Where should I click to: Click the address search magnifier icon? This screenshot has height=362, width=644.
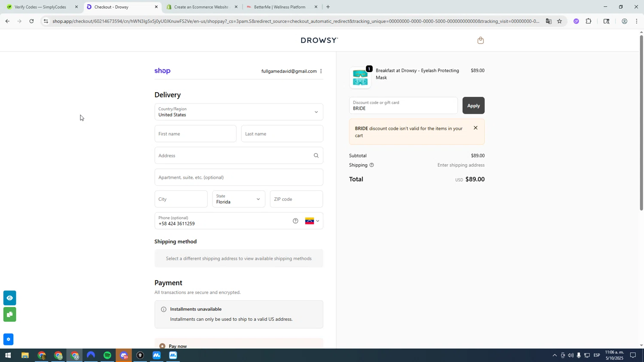click(x=316, y=156)
